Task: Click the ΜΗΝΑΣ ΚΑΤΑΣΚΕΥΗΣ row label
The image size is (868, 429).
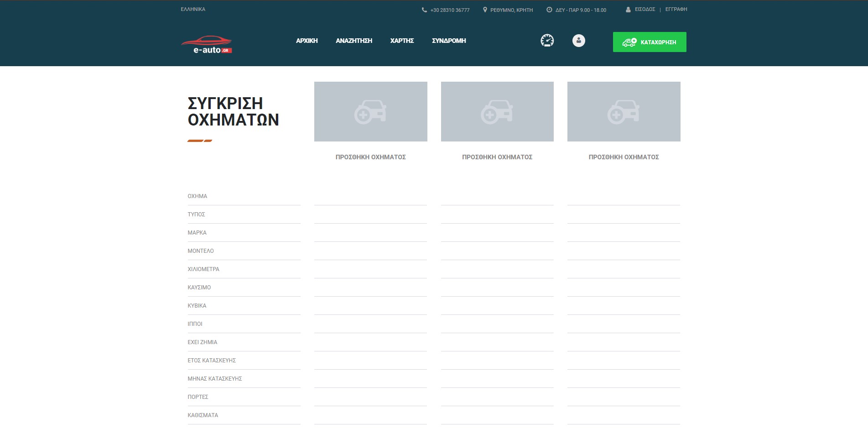Action: 215,379
